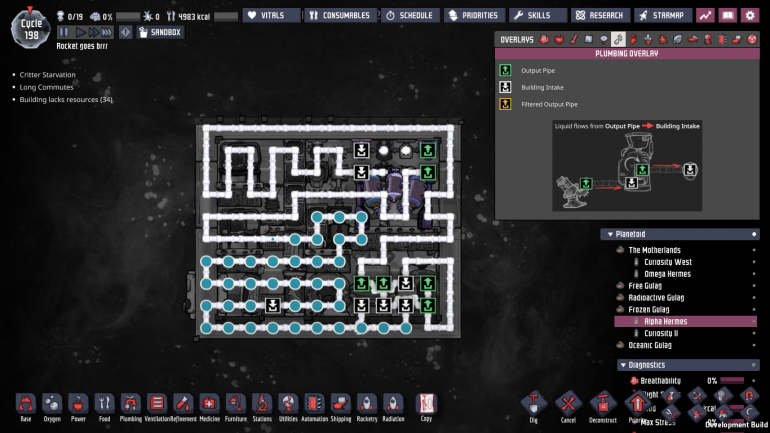
Task: Open the Medicine build category
Action: pyautogui.click(x=209, y=407)
